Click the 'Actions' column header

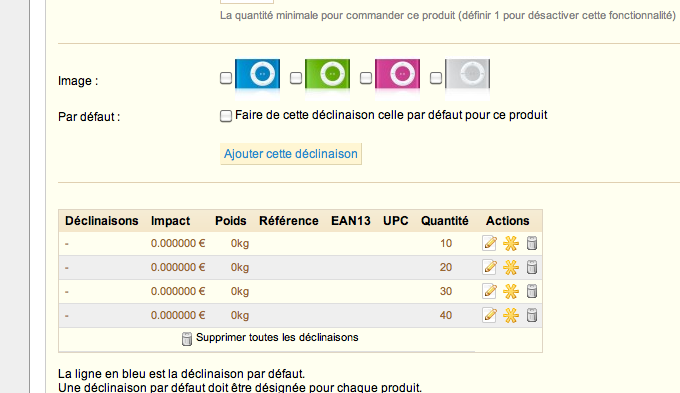[507, 221]
